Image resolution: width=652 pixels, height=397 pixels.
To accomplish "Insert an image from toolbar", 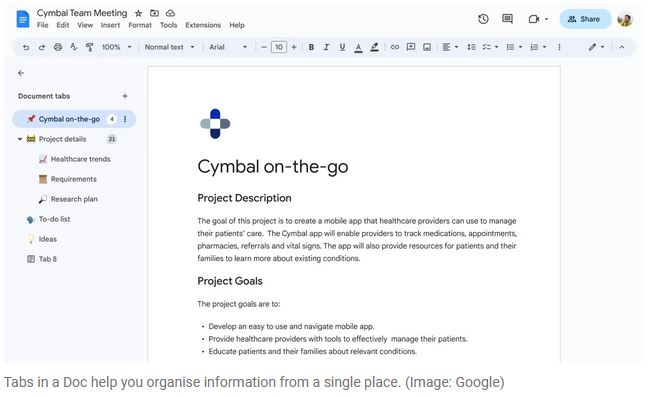I will pyautogui.click(x=427, y=47).
